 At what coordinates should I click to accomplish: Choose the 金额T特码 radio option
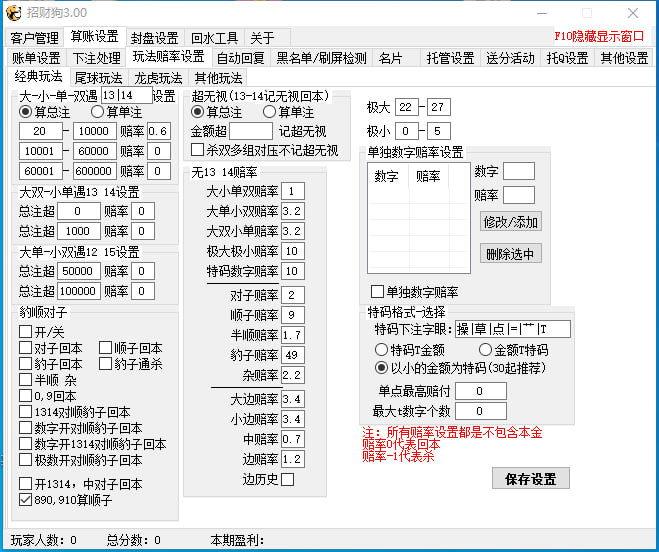[487, 350]
